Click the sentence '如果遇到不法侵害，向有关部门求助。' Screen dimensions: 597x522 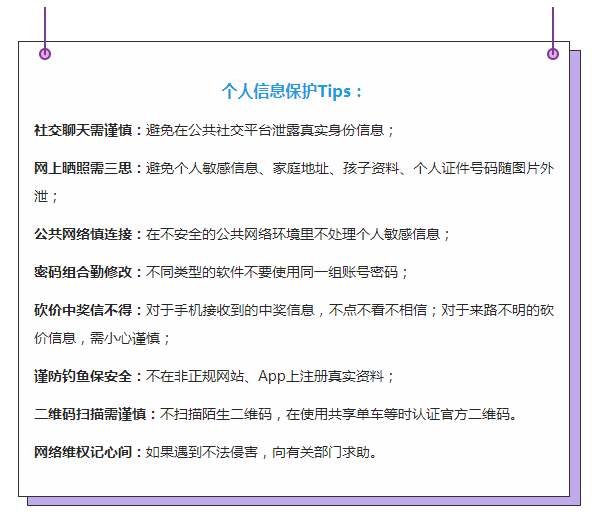pos(262,452)
